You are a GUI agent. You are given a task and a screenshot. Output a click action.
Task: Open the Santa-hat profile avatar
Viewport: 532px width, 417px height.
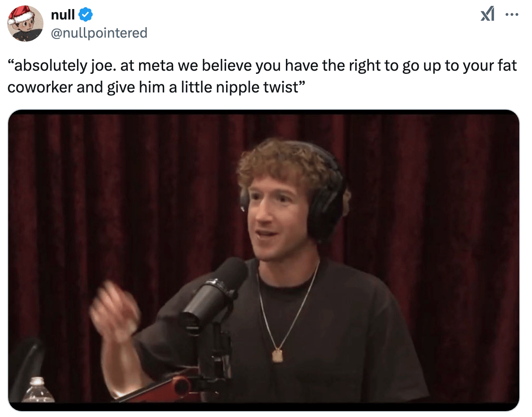25,24
